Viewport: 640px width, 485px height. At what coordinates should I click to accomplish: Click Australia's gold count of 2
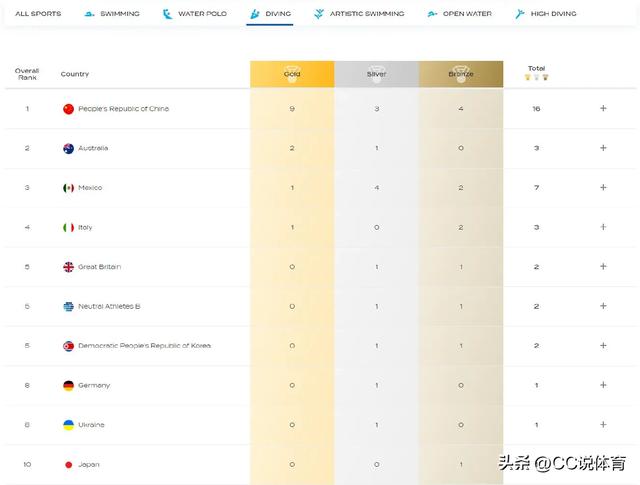292,148
